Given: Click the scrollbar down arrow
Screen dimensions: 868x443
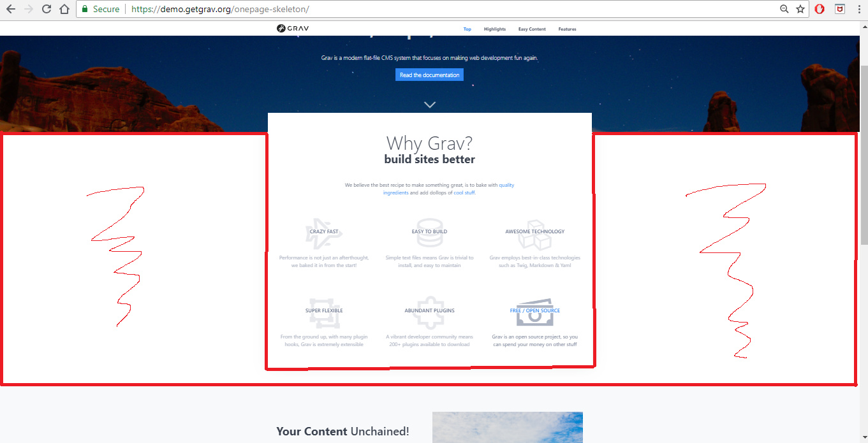Looking at the screenshot, I should click(x=864, y=439).
